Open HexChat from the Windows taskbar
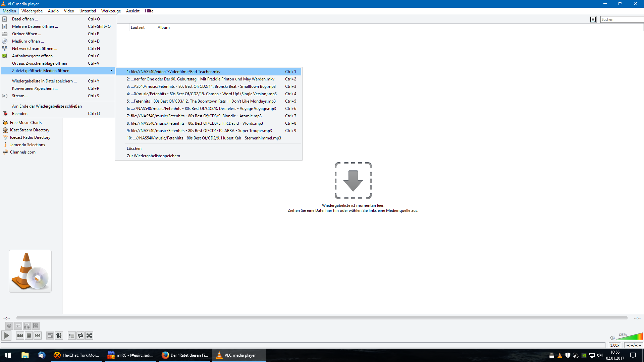 click(x=77, y=355)
